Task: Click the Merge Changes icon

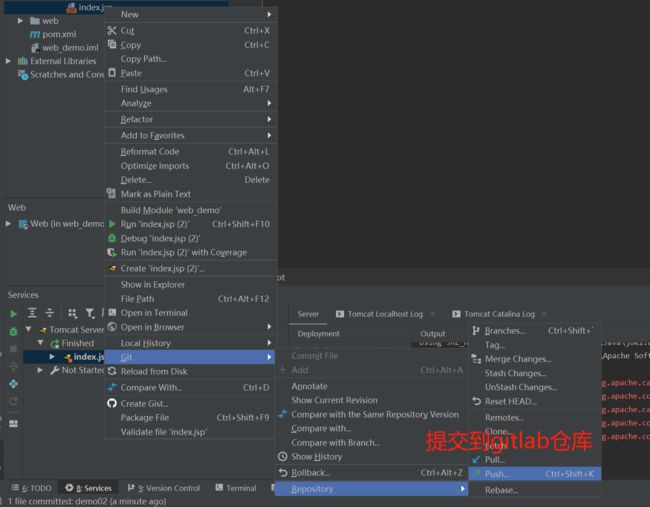Action: (476, 359)
